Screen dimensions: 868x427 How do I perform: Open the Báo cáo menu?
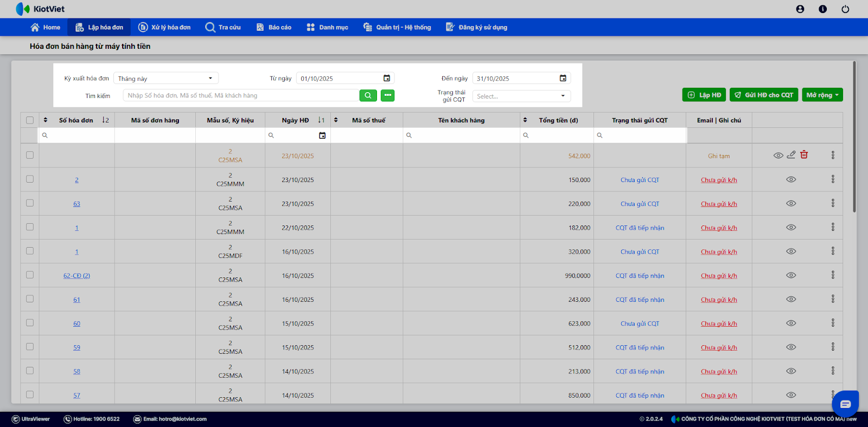(274, 27)
